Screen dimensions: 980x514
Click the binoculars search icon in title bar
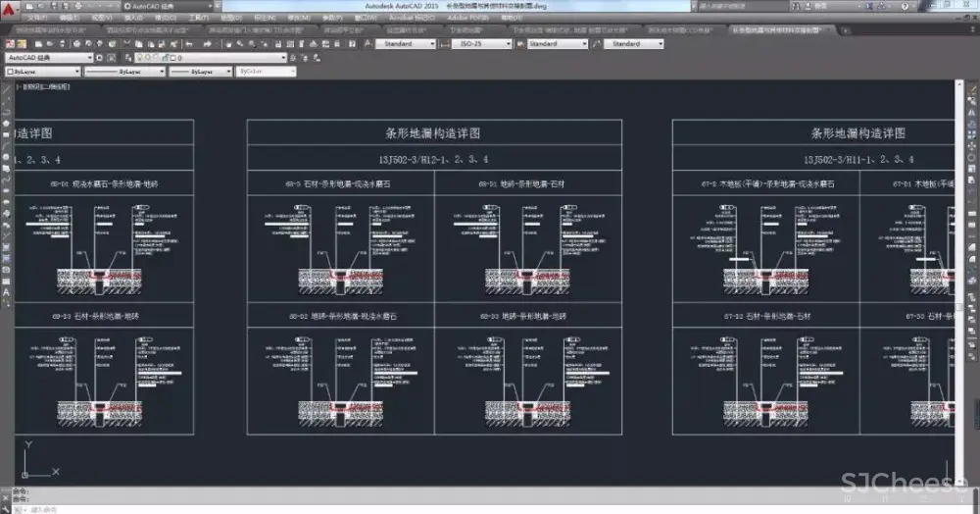(796, 6)
